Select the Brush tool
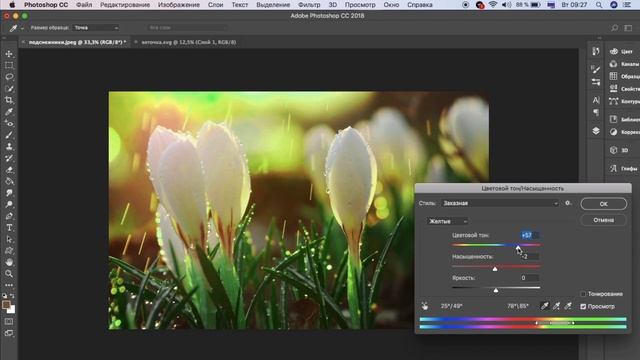The image size is (640, 360). point(9,135)
